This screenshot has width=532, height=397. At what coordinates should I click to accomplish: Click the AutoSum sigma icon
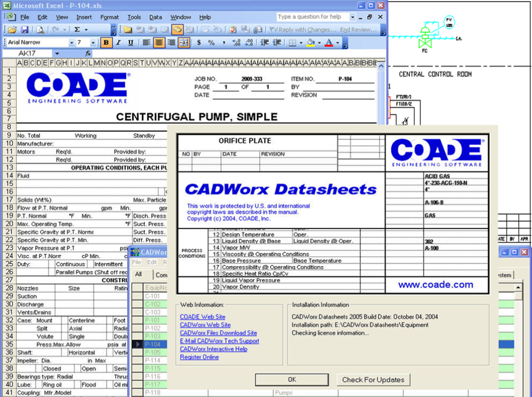pos(77,30)
